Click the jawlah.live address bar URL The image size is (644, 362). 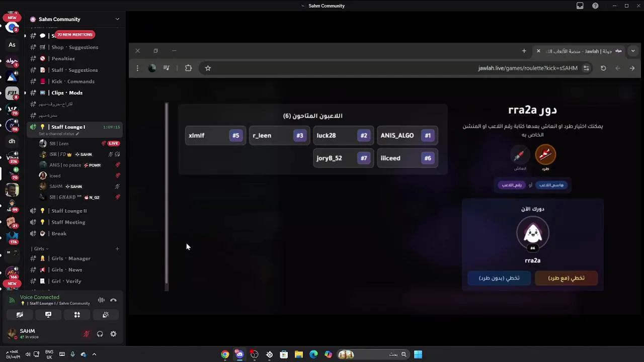click(528, 68)
